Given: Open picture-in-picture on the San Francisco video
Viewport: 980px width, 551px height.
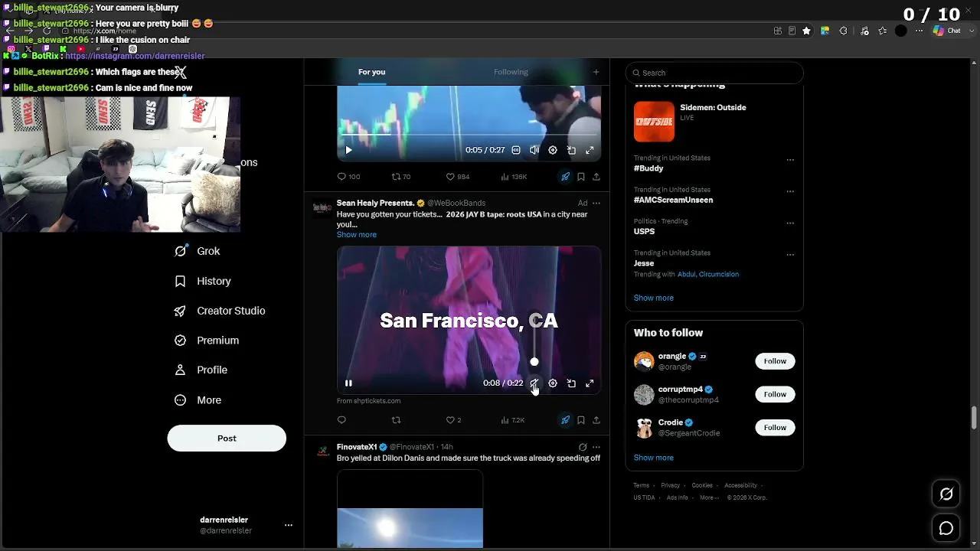Looking at the screenshot, I should point(571,383).
